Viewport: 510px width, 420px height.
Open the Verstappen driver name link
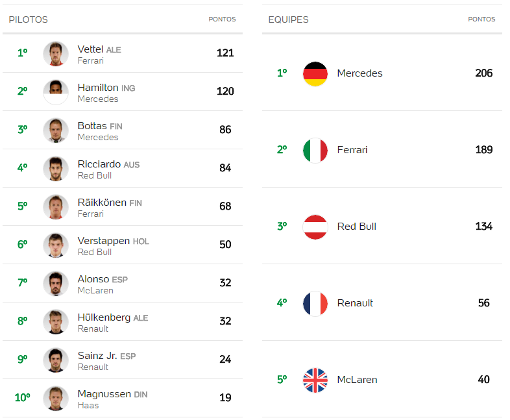coord(104,241)
